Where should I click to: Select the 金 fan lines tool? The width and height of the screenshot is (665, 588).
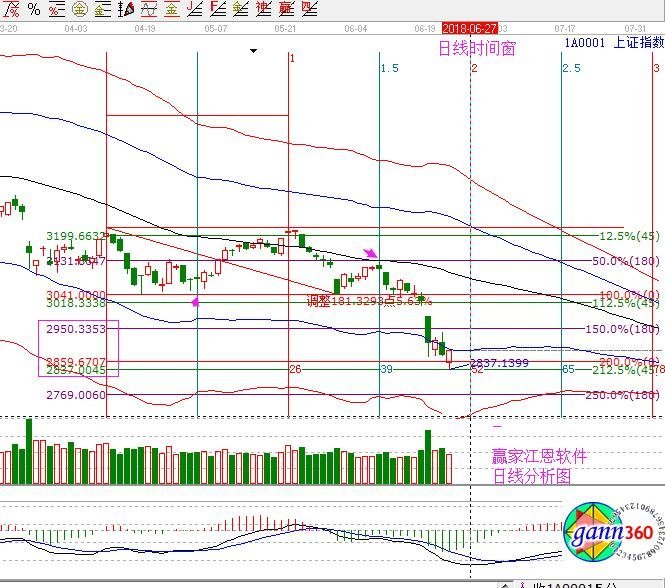tap(240, 9)
